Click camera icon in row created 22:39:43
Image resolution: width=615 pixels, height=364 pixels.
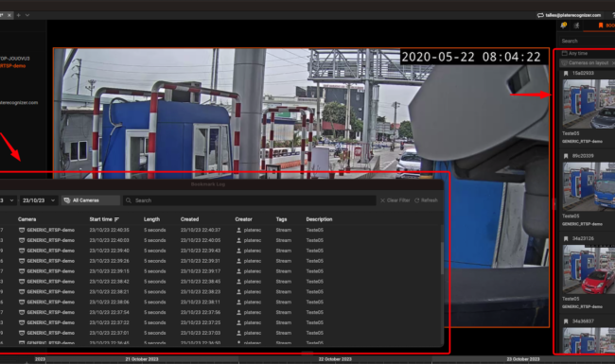[22, 251]
